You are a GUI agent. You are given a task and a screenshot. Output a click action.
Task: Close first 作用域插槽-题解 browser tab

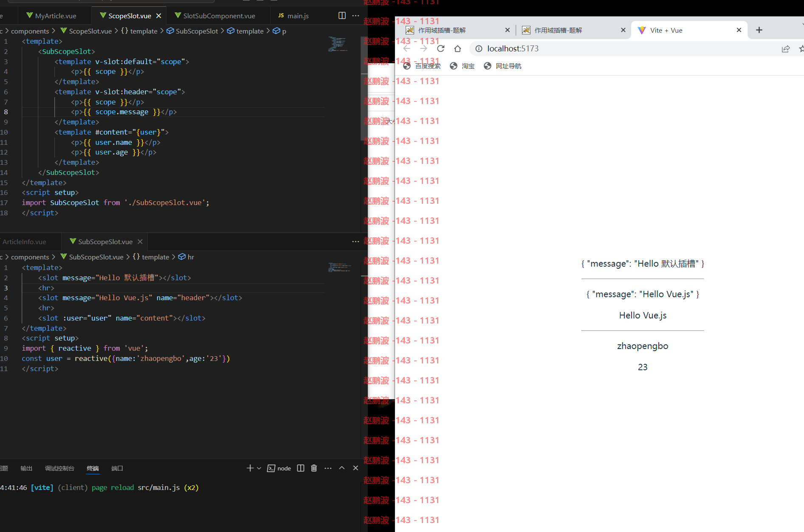tap(508, 30)
